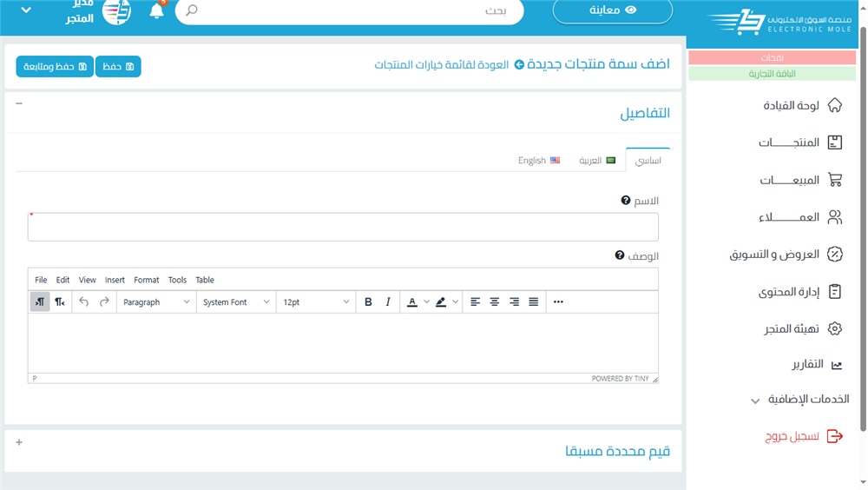Switch to the English language tab
Image resolution: width=868 pixels, height=490 pixels.
pyautogui.click(x=539, y=161)
